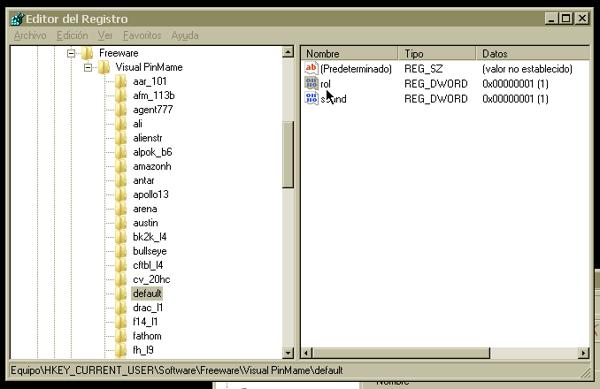Click the DWORD icon of the sound value
600x389 pixels.
pos(311,98)
